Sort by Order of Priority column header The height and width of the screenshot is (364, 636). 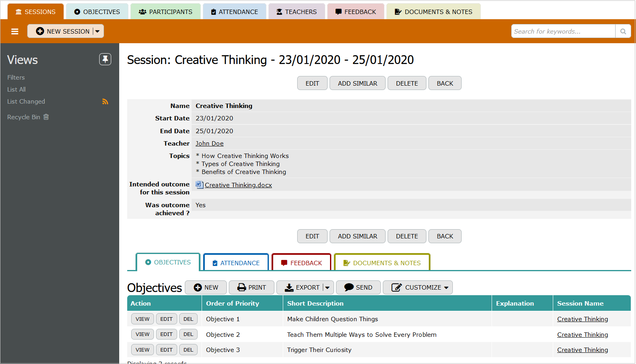pos(232,303)
